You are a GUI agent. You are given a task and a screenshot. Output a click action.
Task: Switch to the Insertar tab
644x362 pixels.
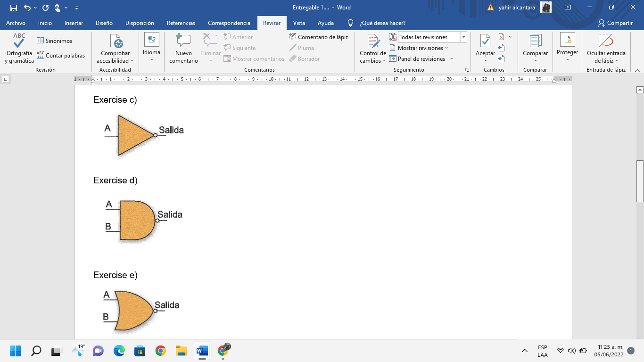(x=74, y=23)
